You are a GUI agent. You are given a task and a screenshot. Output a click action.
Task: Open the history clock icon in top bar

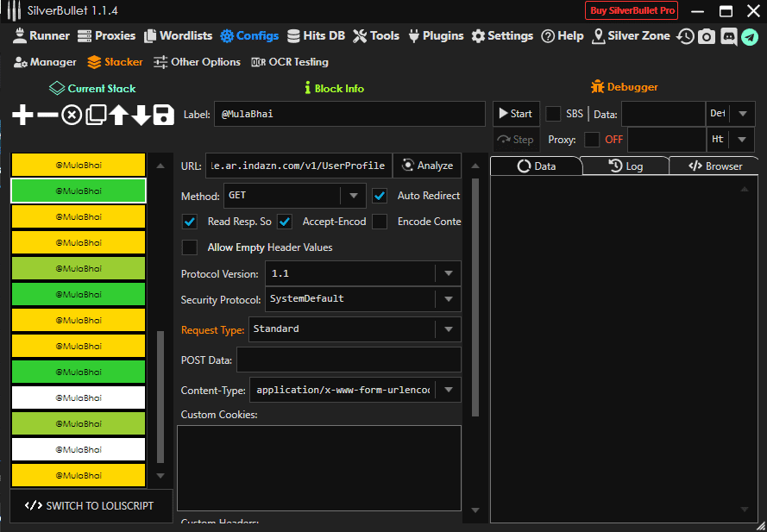685,36
